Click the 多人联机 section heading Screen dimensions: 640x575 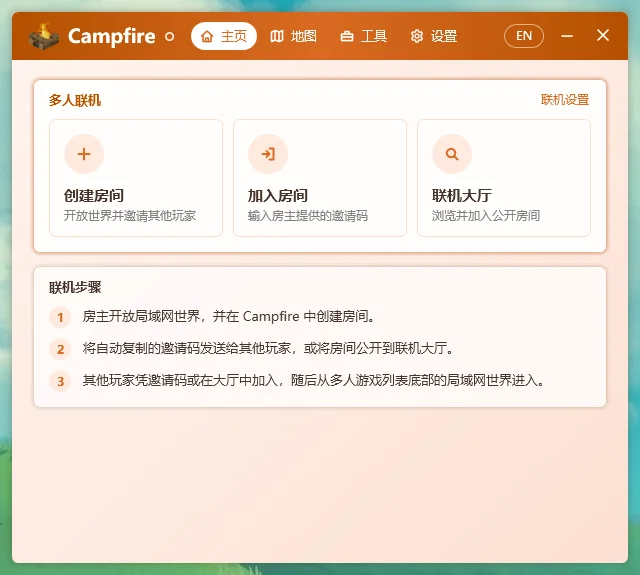[x=75, y=100]
